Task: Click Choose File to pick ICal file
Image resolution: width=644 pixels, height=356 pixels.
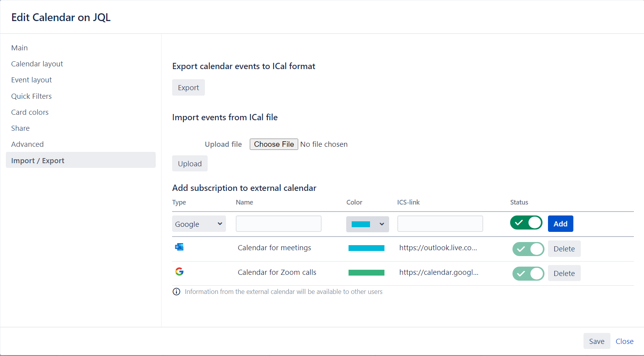Action: click(x=274, y=144)
